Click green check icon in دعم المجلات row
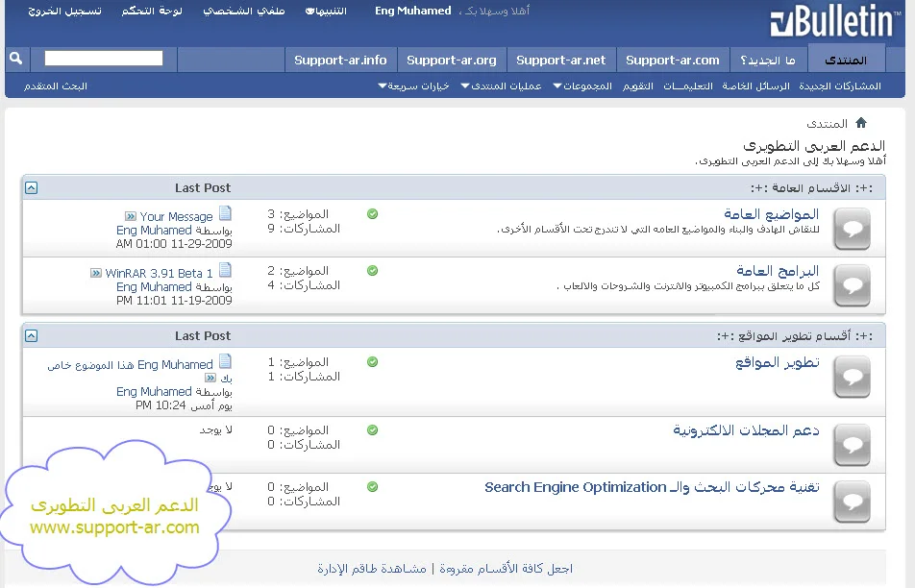 (373, 430)
